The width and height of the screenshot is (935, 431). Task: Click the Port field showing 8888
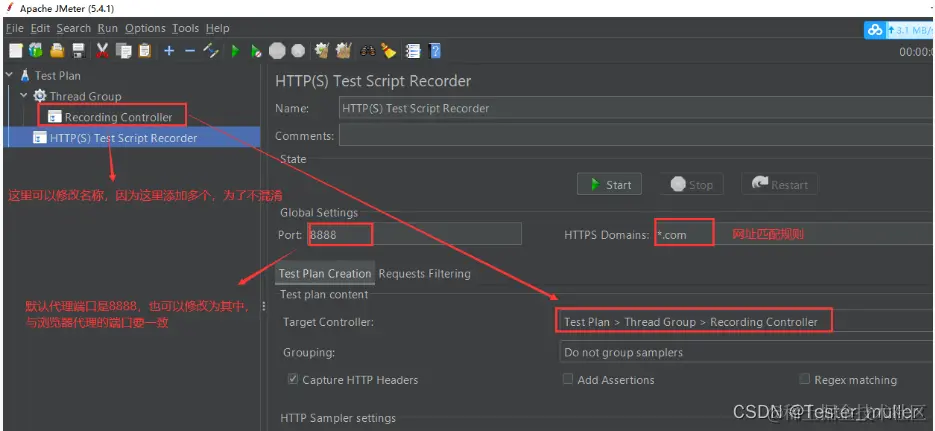[x=414, y=234]
